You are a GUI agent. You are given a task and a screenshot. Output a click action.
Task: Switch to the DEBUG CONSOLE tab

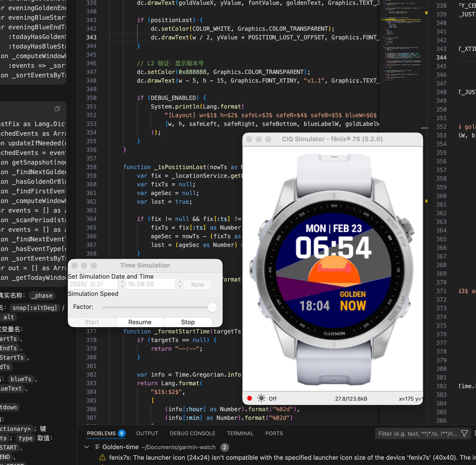192,433
